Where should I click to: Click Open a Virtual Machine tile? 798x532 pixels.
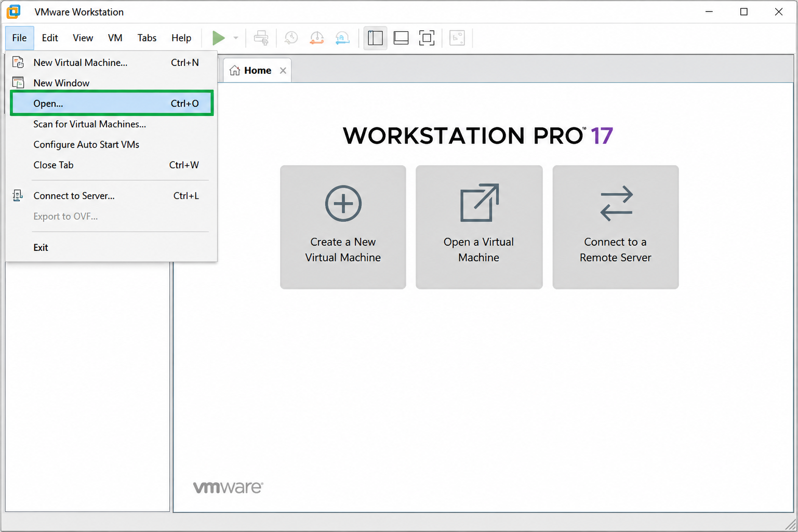point(479,227)
